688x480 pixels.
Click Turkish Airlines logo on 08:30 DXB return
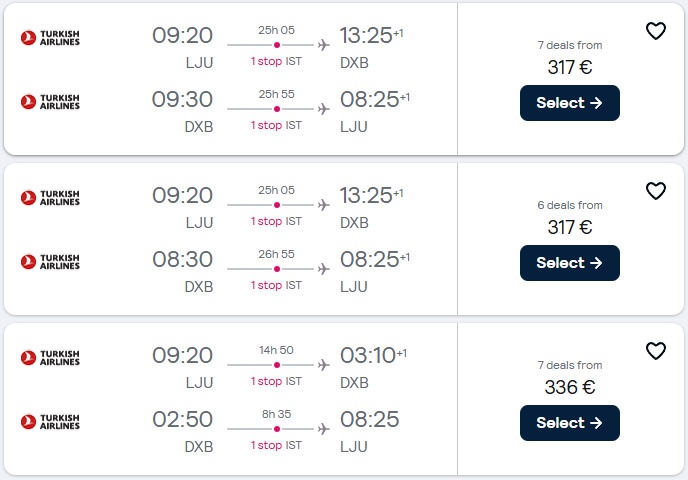pyautogui.click(x=50, y=262)
